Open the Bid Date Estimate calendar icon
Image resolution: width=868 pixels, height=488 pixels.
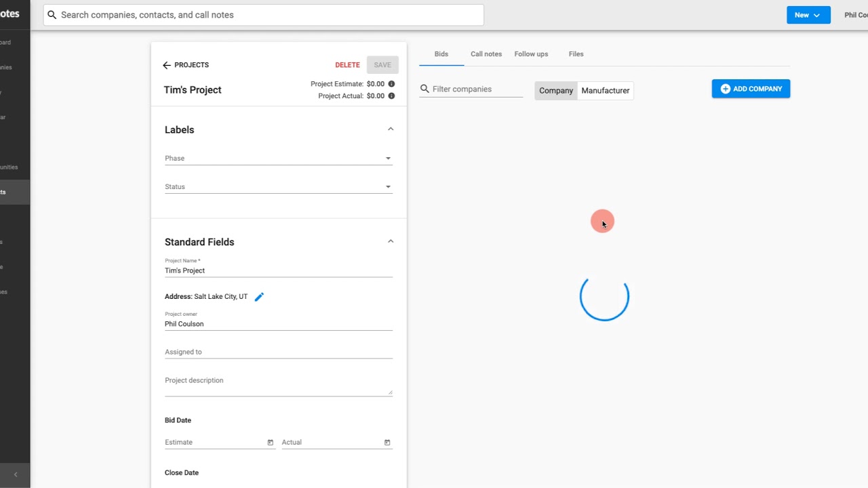[270, 443]
